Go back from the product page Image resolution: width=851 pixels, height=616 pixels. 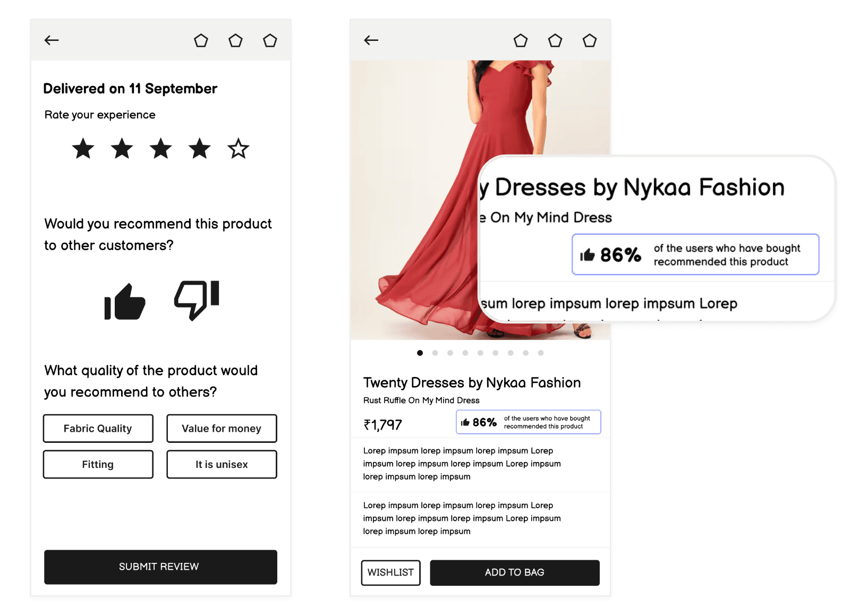tap(371, 40)
